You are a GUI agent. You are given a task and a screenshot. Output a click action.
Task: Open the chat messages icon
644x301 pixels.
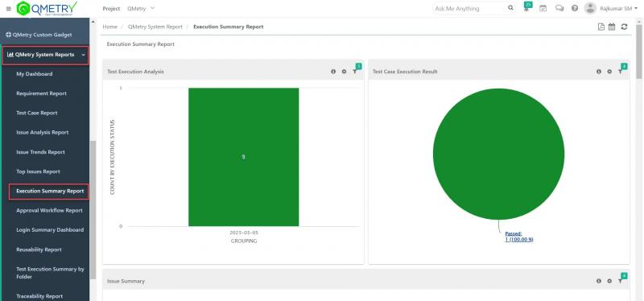[x=559, y=8]
